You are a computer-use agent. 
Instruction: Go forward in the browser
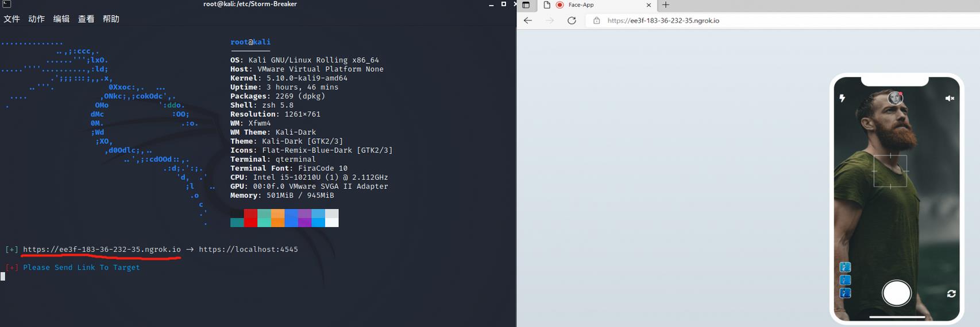pyautogui.click(x=550, y=20)
